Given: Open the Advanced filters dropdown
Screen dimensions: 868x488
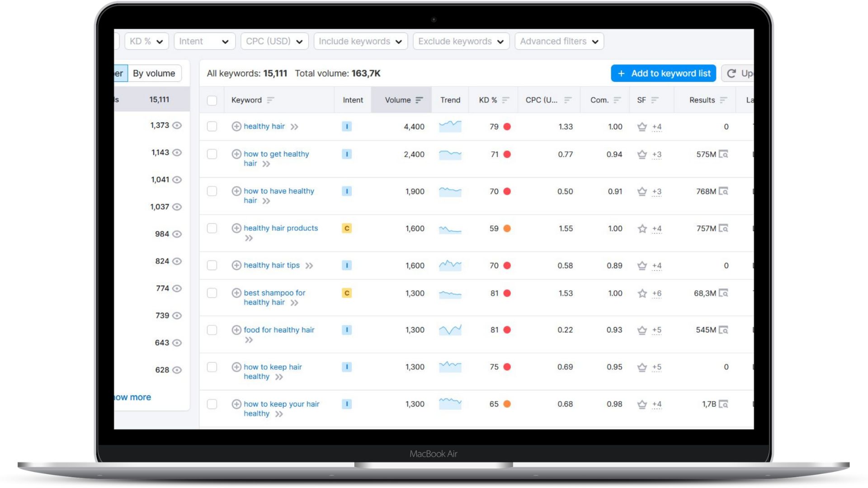Looking at the screenshot, I should 559,42.
